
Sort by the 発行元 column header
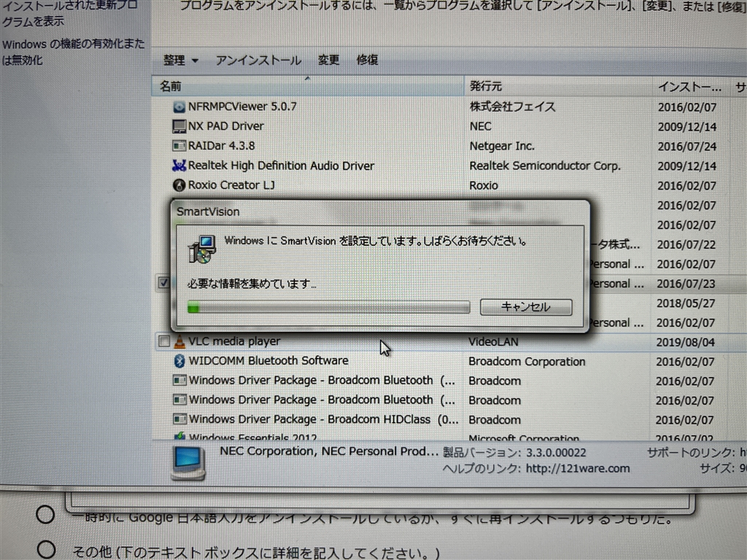click(x=558, y=86)
